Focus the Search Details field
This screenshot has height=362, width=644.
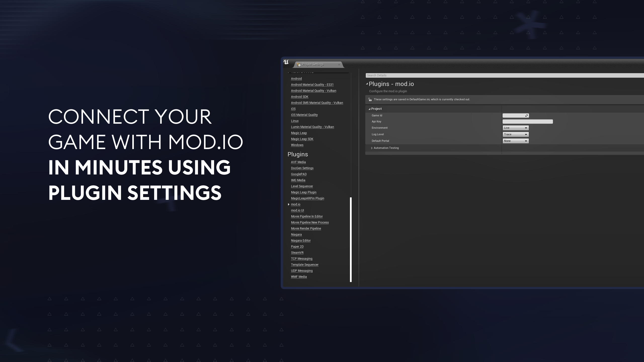click(505, 75)
